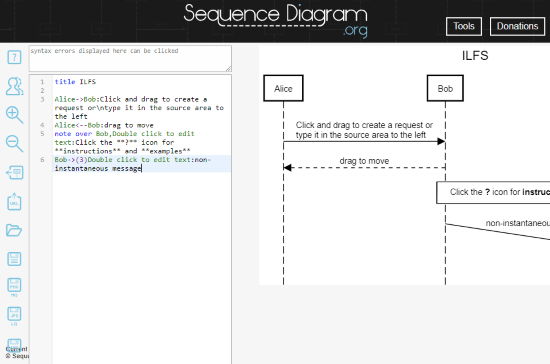The image size is (550, 364).
Task: Export the diagram as PNG
Action: click(14, 287)
